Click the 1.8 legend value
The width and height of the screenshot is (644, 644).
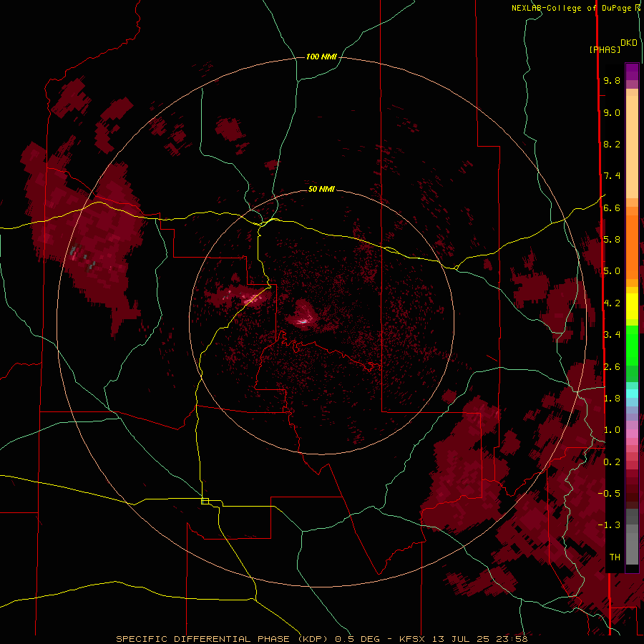coord(612,398)
